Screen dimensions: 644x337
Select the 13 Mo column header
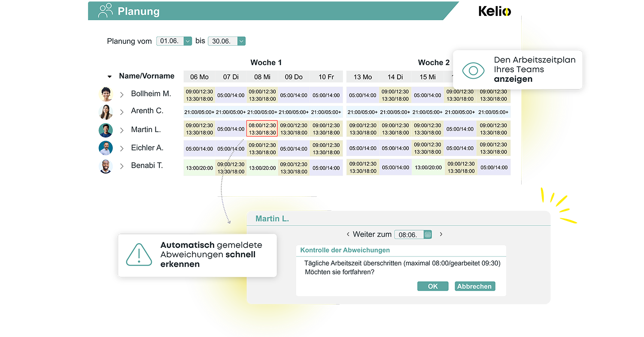[x=363, y=77]
